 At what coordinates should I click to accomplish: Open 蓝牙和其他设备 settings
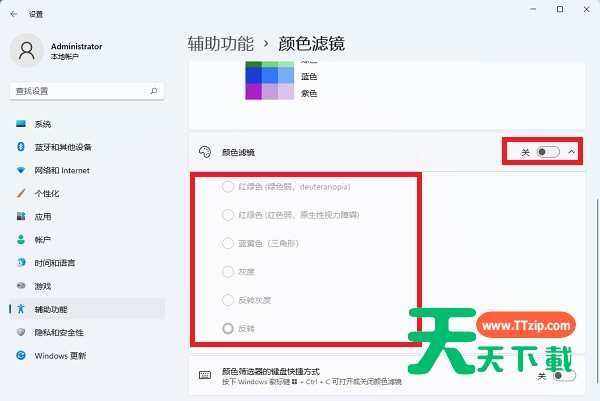point(87,147)
